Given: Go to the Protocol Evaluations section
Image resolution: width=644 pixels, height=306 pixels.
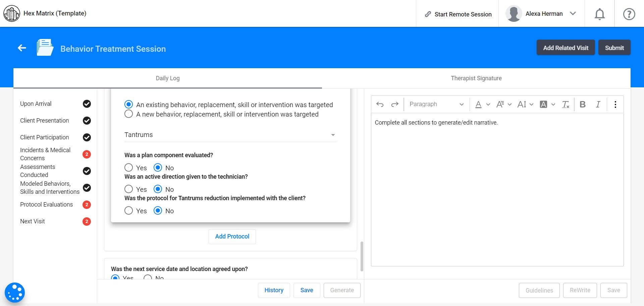Looking at the screenshot, I should tap(46, 205).
